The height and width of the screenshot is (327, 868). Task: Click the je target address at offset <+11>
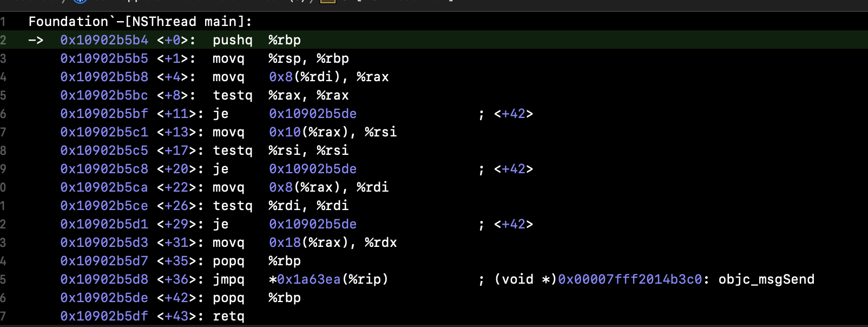[x=313, y=114]
